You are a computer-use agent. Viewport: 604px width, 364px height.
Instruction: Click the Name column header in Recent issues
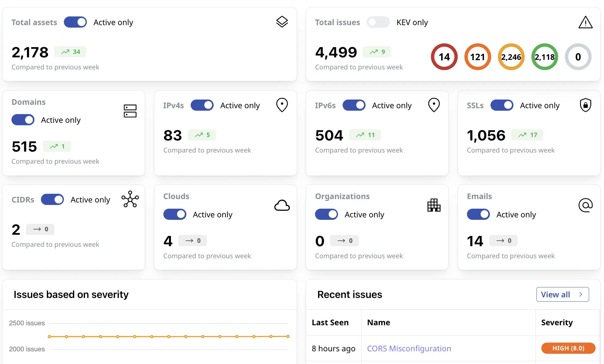379,322
